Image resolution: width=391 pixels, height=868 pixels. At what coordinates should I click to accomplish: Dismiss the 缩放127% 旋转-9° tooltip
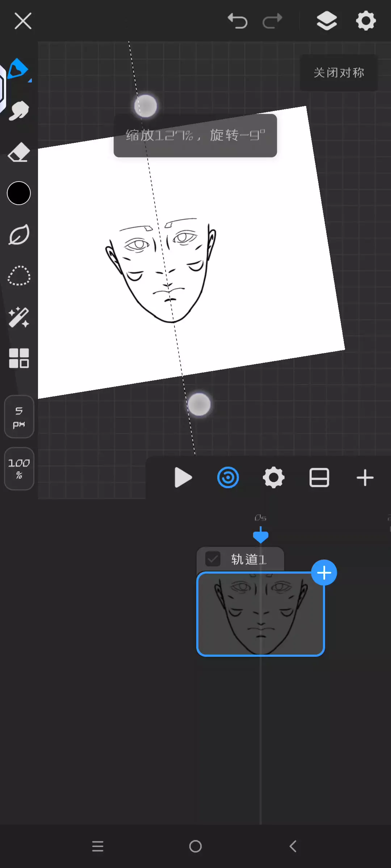(x=195, y=136)
